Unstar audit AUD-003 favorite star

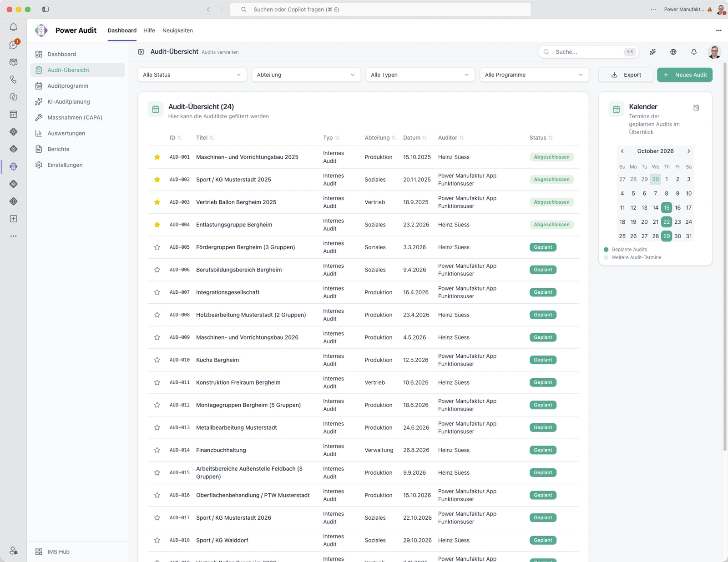point(157,202)
